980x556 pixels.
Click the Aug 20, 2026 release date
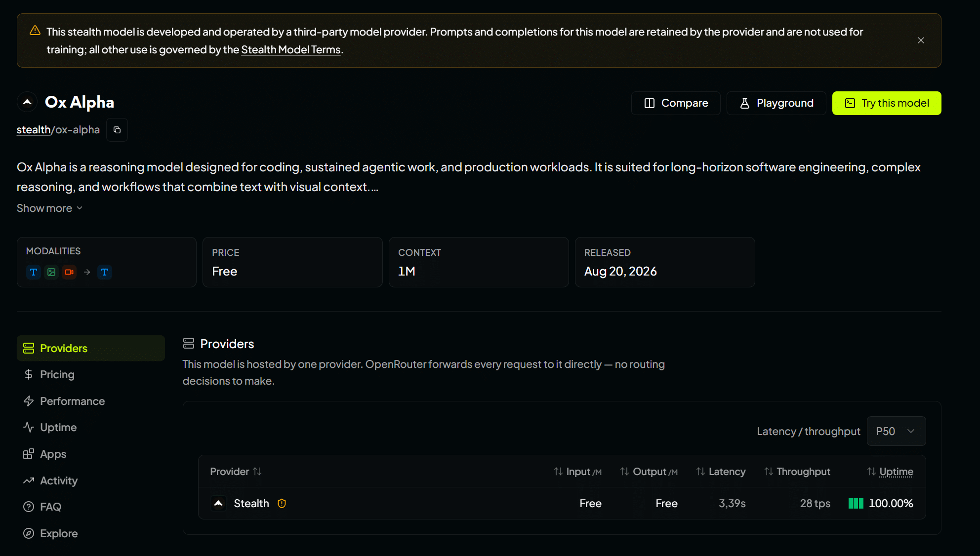click(620, 272)
